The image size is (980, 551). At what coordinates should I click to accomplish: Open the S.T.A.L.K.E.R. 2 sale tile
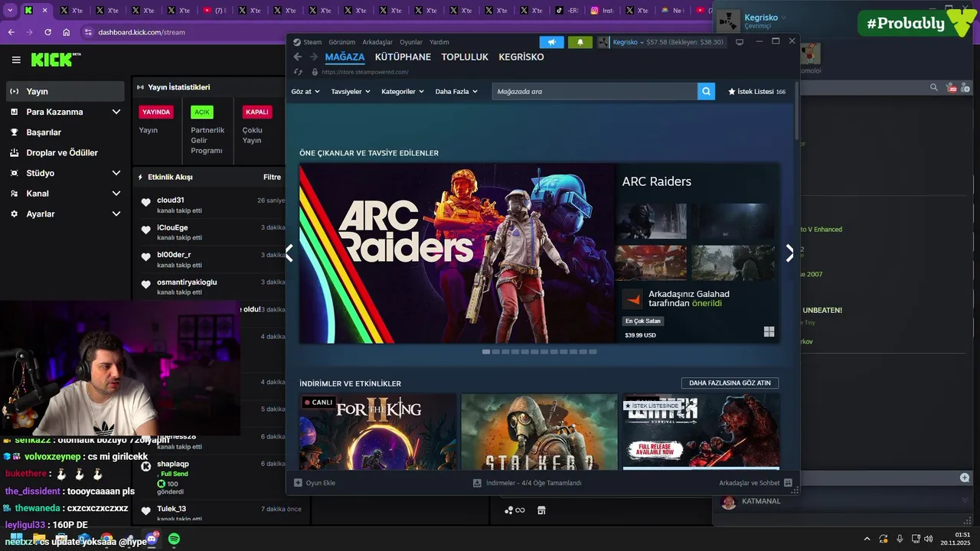coord(539,432)
